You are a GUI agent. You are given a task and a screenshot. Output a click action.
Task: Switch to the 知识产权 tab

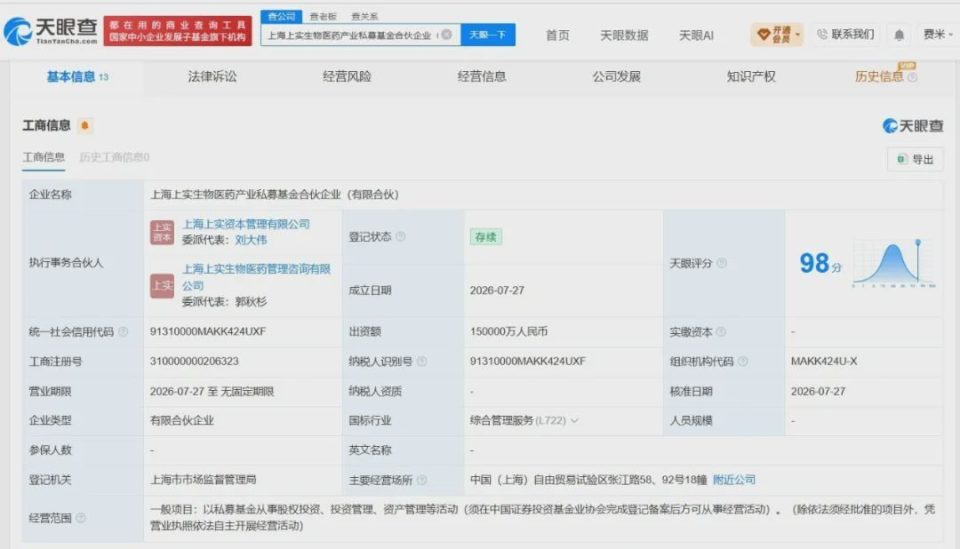tap(751, 77)
